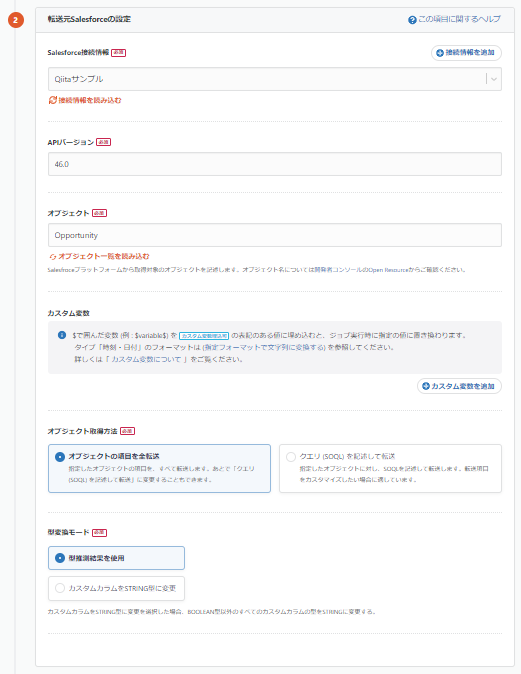Click オブジェクト一覧を読み込む link text
Viewport: 521px width, 674px height.
(x=104, y=256)
